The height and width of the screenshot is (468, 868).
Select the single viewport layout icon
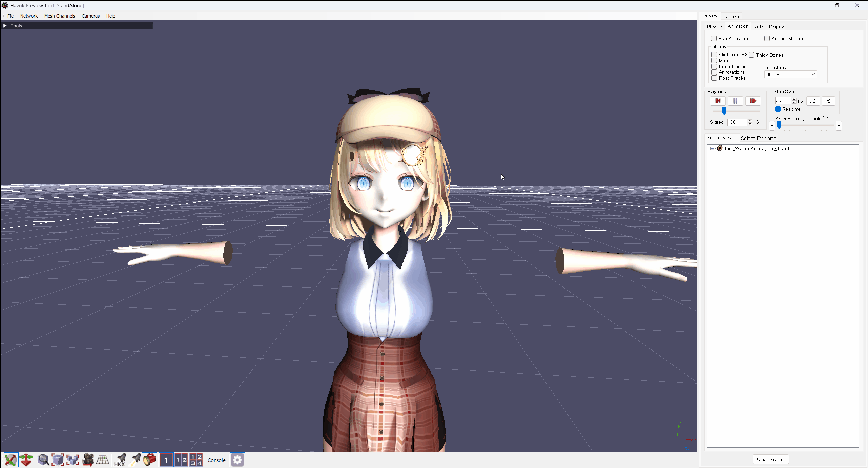pyautogui.click(x=166, y=460)
